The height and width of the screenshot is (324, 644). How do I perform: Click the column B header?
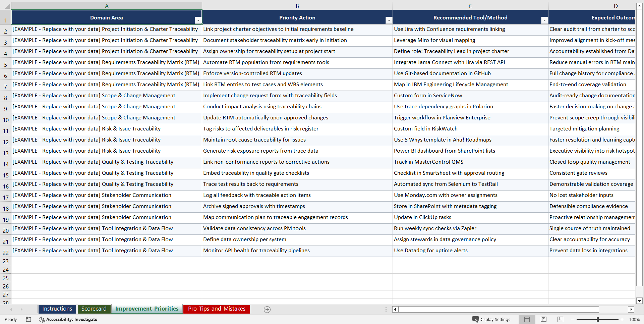point(297,6)
